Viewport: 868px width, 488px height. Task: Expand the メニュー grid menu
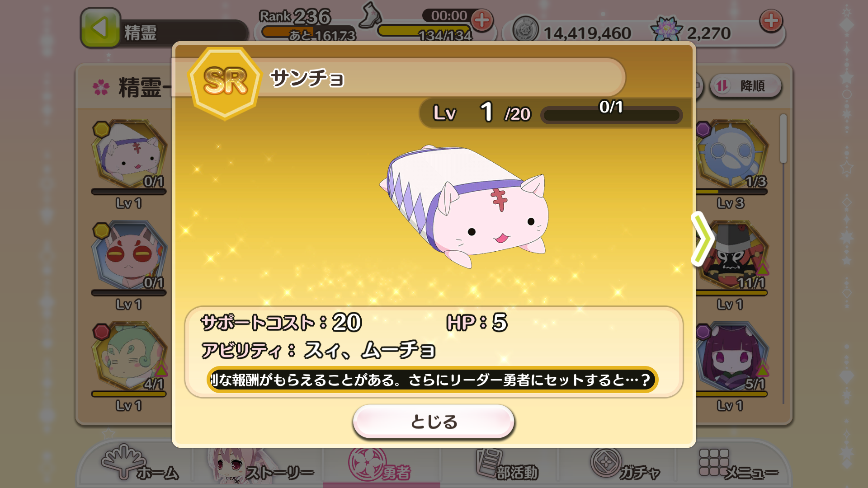(738, 465)
